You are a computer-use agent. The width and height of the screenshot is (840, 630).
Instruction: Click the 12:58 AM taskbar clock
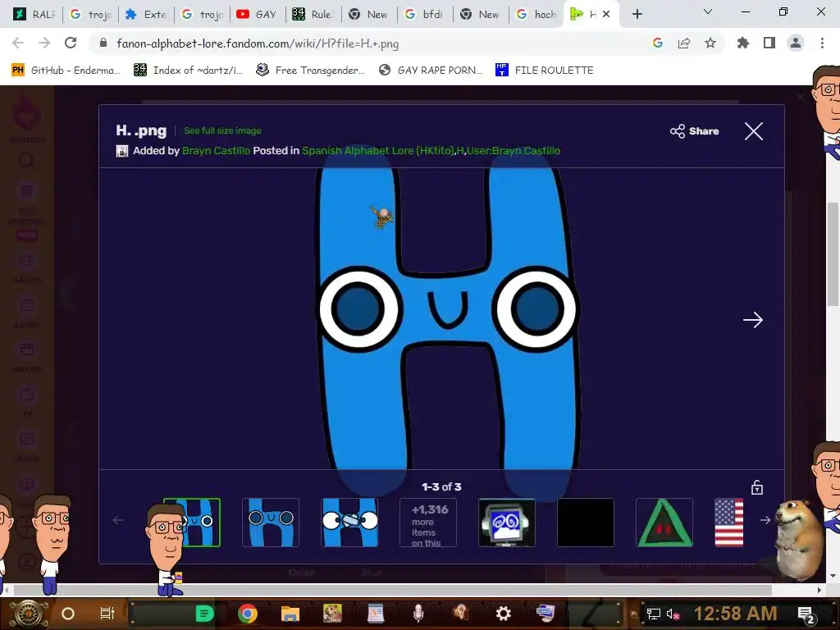[735, 614]
